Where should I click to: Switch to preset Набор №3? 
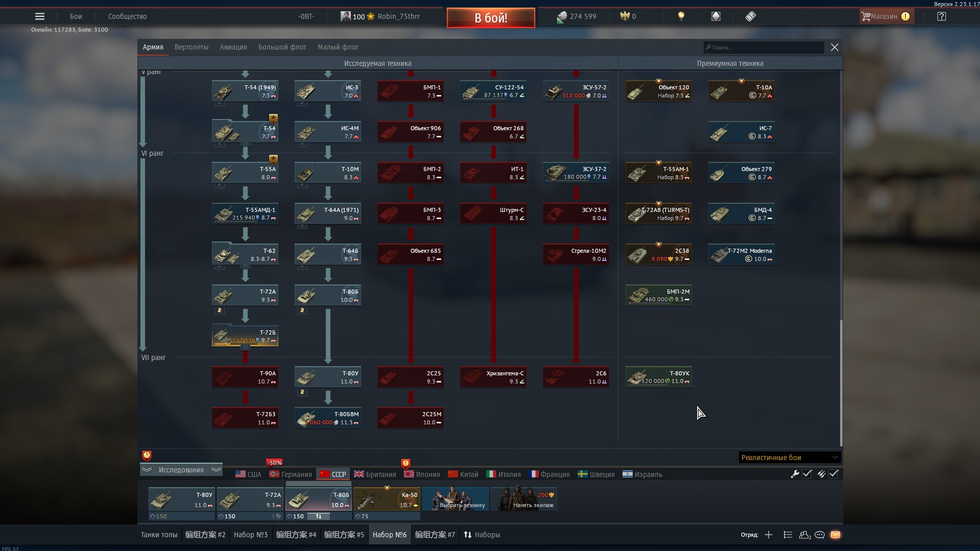[x=251, y=535]
